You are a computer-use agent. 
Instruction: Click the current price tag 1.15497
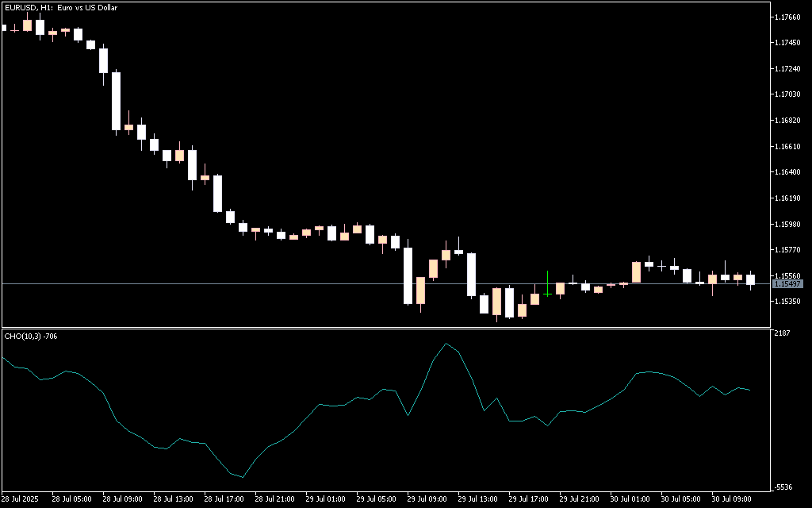787,283
